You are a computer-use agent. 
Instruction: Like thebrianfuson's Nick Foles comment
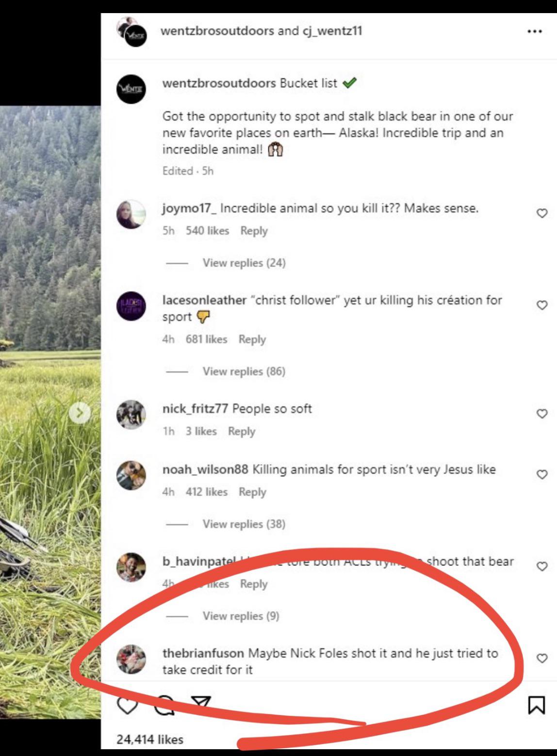(x=542, y=658)
